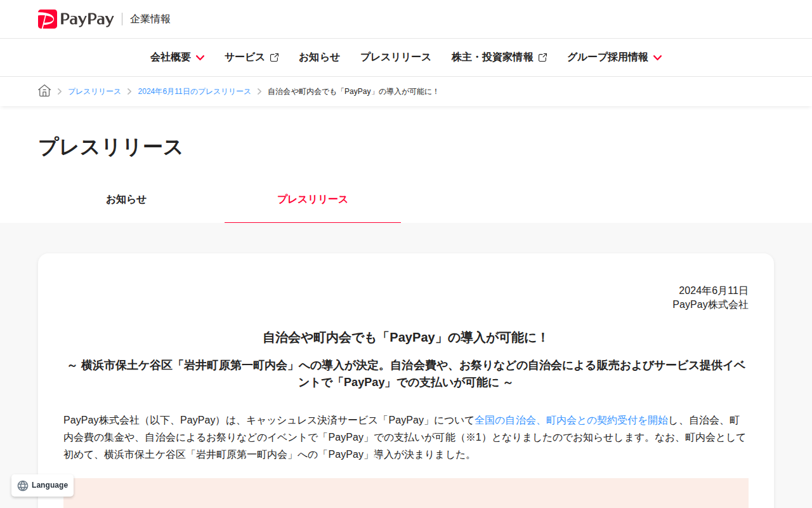Open 2024年6月11日のプレスリリース breadcrumb link

pyautogui.click(x=195, y=91)
